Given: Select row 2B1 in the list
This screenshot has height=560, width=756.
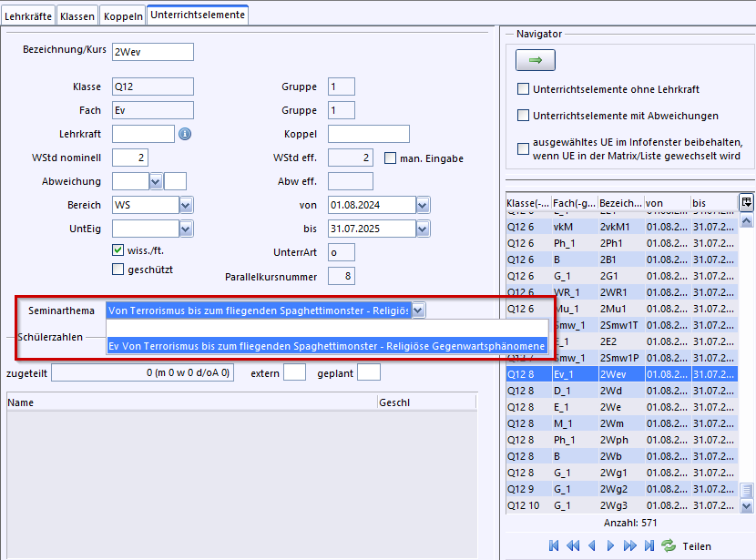Looking at the screenshot, I should [x=622, y=260].
